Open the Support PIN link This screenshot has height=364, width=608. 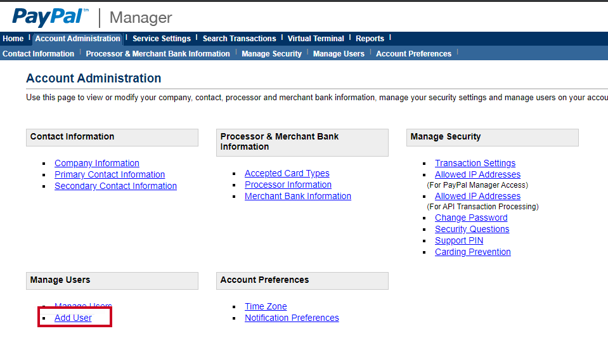pyautogui.click(x=459, y=241)
